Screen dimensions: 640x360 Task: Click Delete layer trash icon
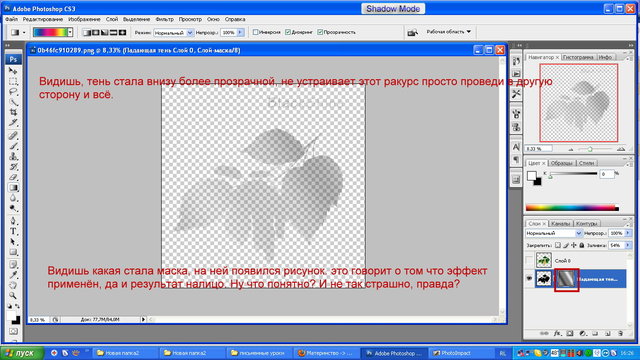coord(620,333)
